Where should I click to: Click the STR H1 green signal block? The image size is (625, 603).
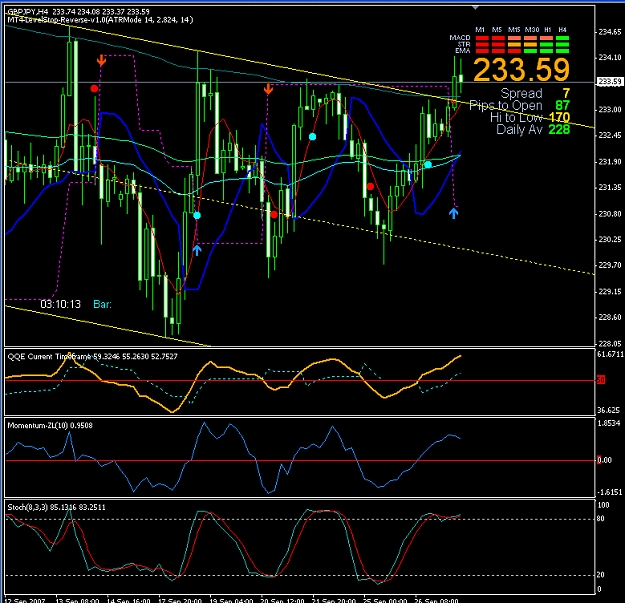(546, 45)
